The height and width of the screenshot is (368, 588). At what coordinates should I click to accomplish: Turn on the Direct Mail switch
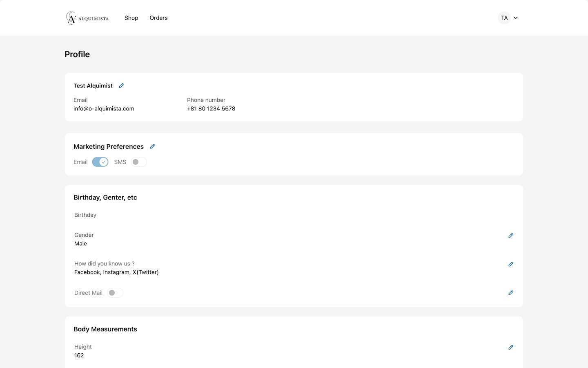pos(115,293)
